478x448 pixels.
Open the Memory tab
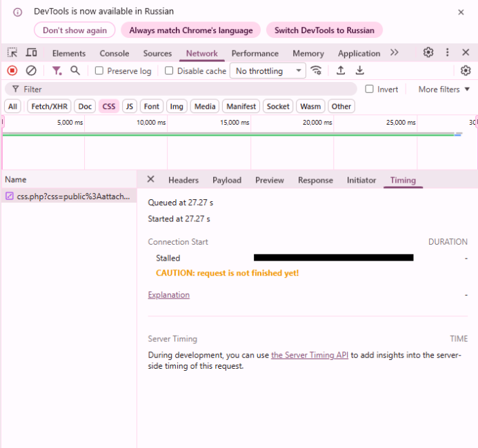tap(308, 53)
